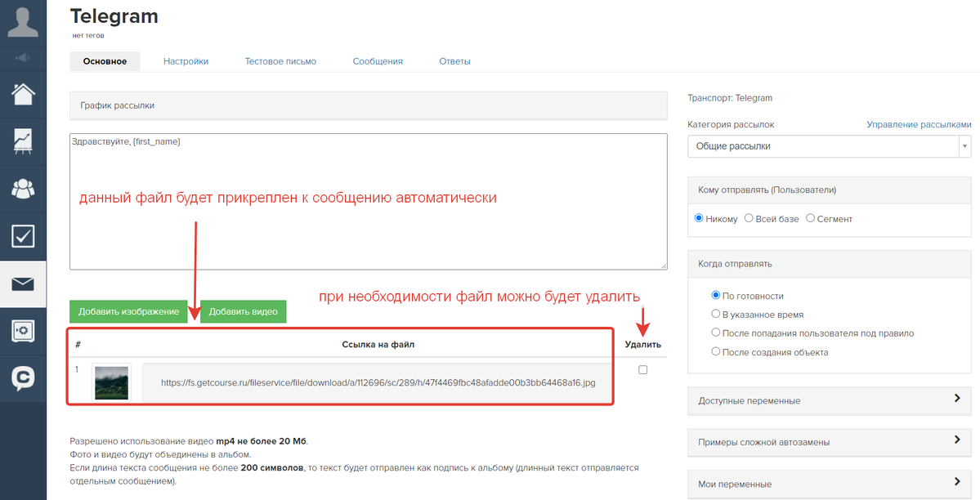Open the envelope messages sidebar icon
This screenshot has height=500, width=980.
pos(23,283)
